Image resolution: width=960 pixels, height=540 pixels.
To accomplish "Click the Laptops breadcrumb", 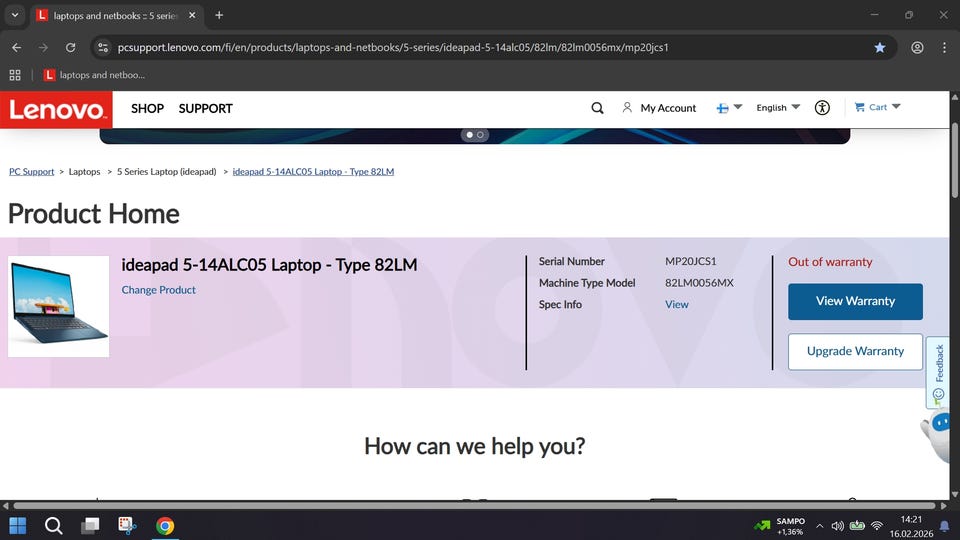I will [84, 171].
